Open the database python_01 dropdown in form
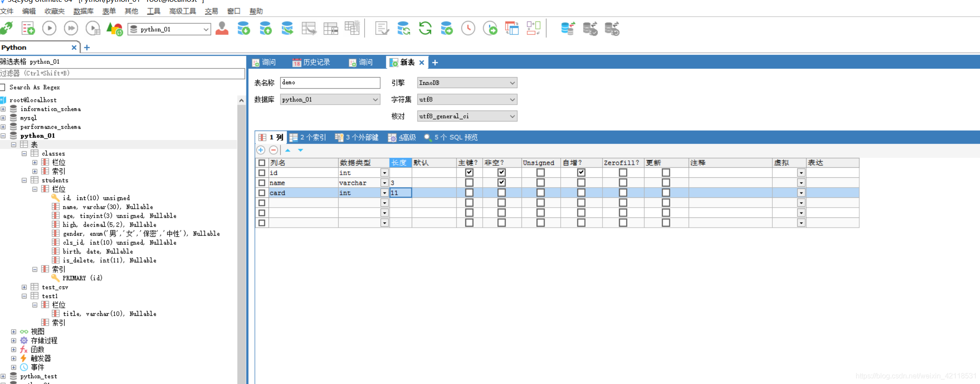Image resolution: width=980 pixels, height=384 pixels. [x=330, y=99]
